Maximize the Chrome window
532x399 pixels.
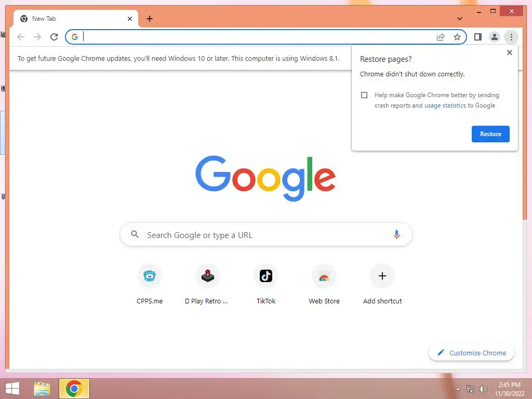coord(493,11)
